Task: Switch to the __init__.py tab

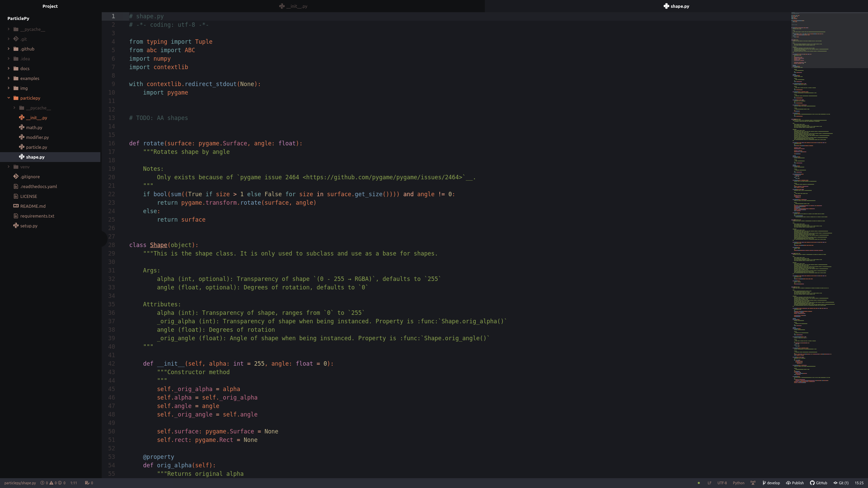Action: pyautogui.click(x=293, y=6)
